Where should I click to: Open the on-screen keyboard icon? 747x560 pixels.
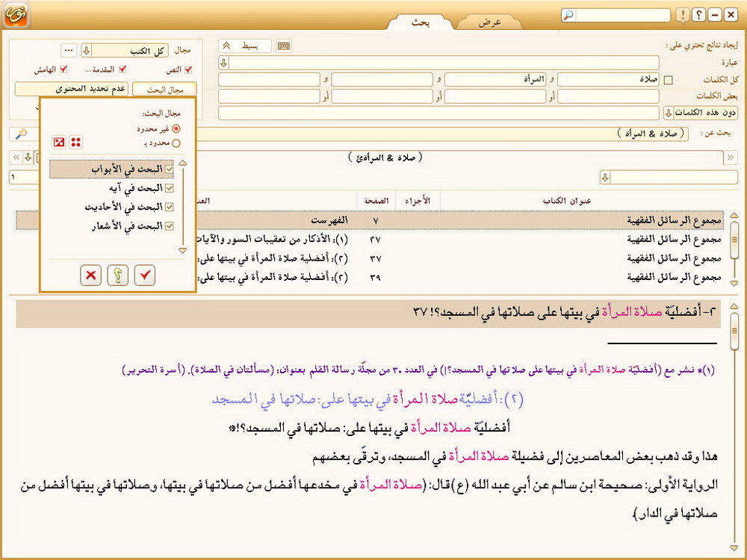click(283, 46)
